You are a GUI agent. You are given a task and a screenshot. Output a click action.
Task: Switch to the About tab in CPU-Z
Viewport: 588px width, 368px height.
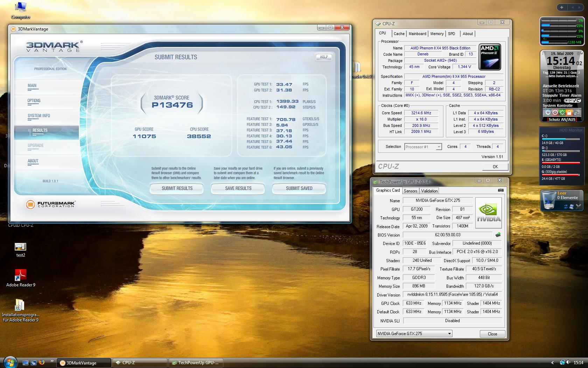(x=468, y=34)
